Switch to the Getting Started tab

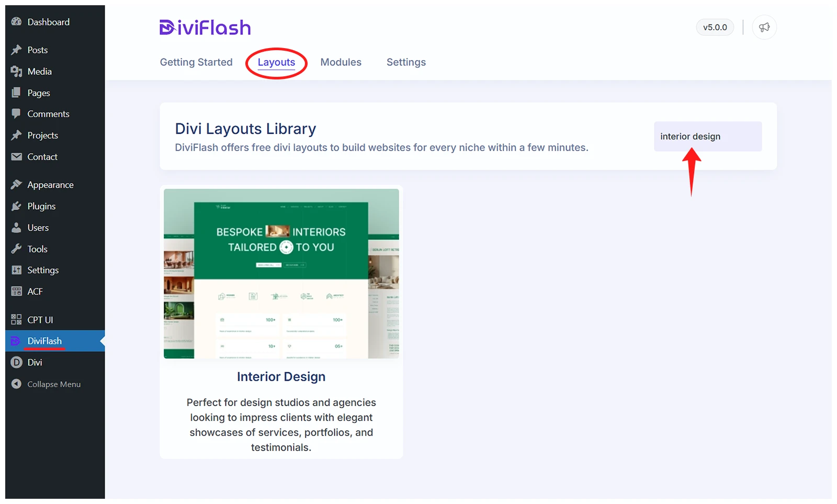tap(196, 62)
